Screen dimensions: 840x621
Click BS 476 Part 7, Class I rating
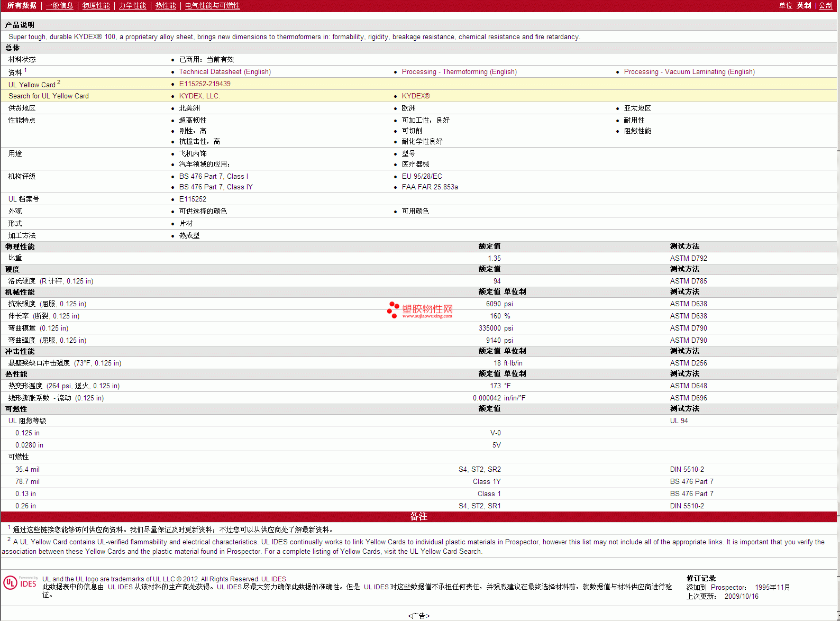pyautogui.click(x=213, y=176)
